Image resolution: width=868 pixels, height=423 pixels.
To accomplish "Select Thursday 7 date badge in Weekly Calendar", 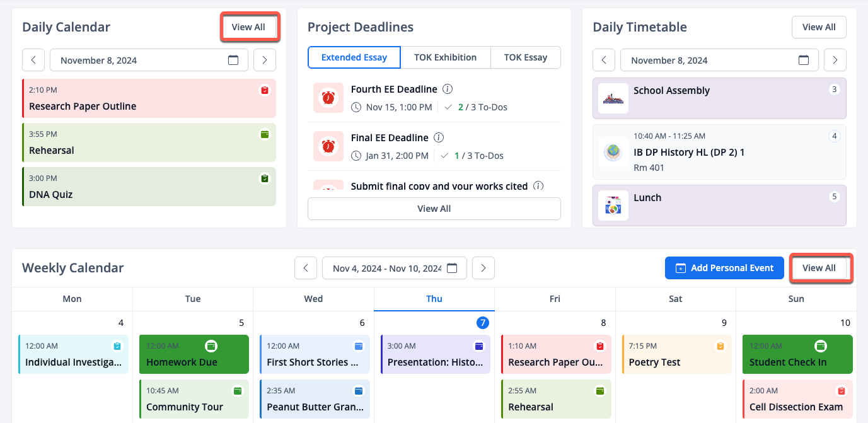I will (x=482, y=323).
